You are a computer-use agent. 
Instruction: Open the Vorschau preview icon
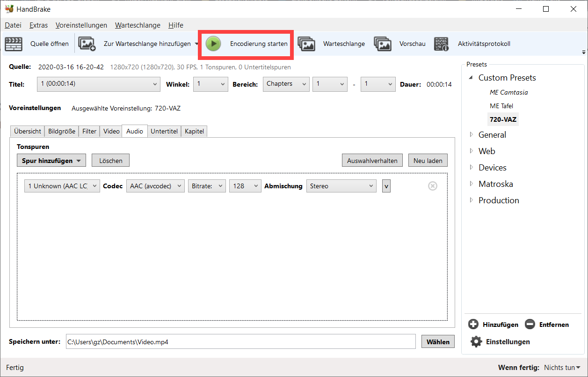pos(382,44)
